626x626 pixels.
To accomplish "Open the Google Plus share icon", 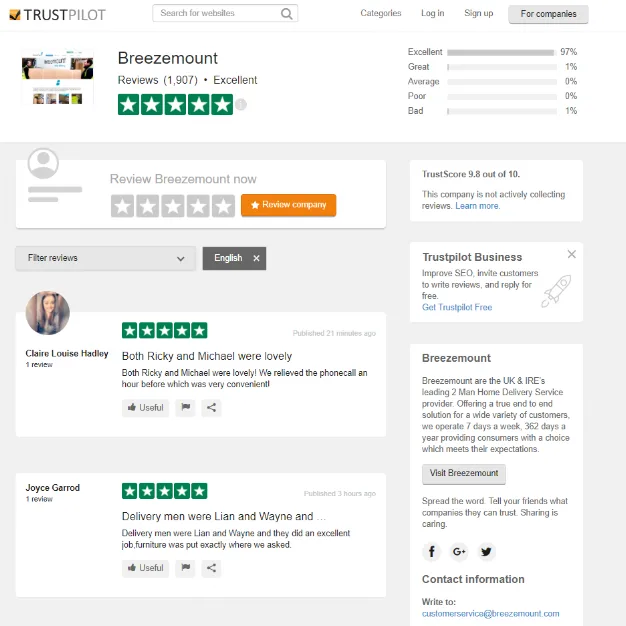I will (459, 552).
